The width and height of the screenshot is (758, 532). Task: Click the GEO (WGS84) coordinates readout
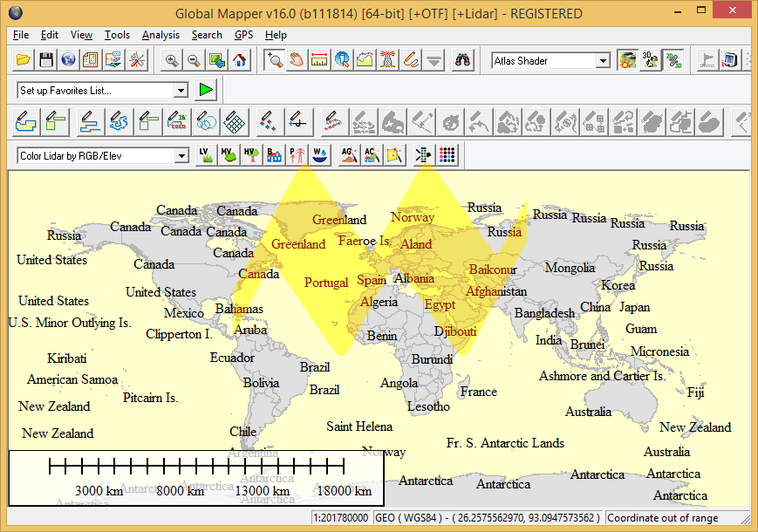click(x=488, y=518)
